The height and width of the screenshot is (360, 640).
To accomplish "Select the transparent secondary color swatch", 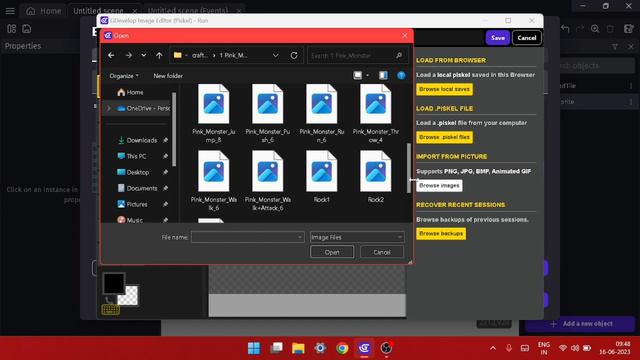I will coord(130,297).
